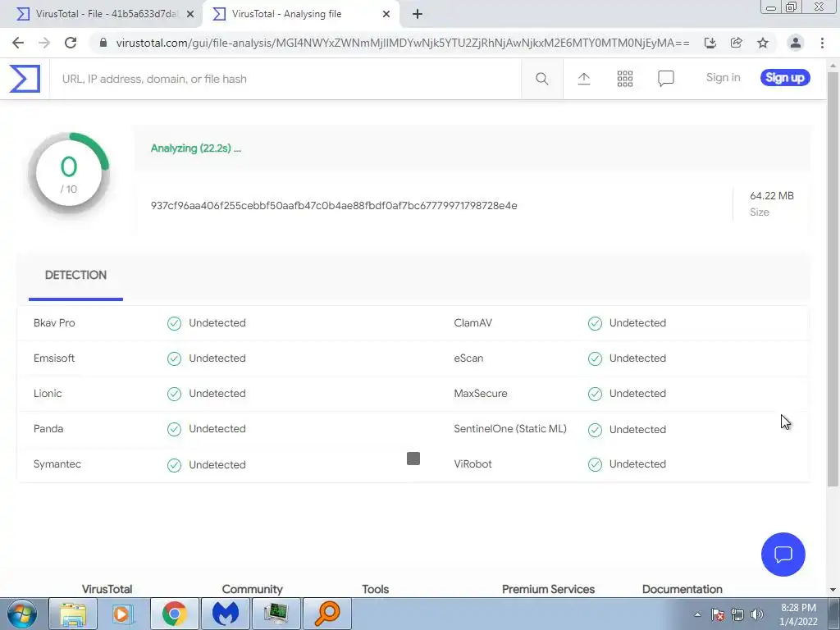Click the upload file icon
840x630 pixels.
click(x=584, y=79)
